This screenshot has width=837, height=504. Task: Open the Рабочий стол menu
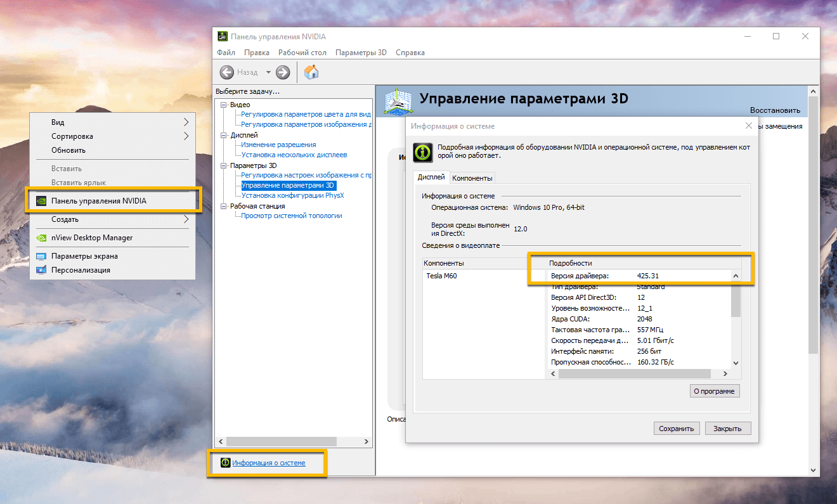pyautogui.click(x=302, y=52)
